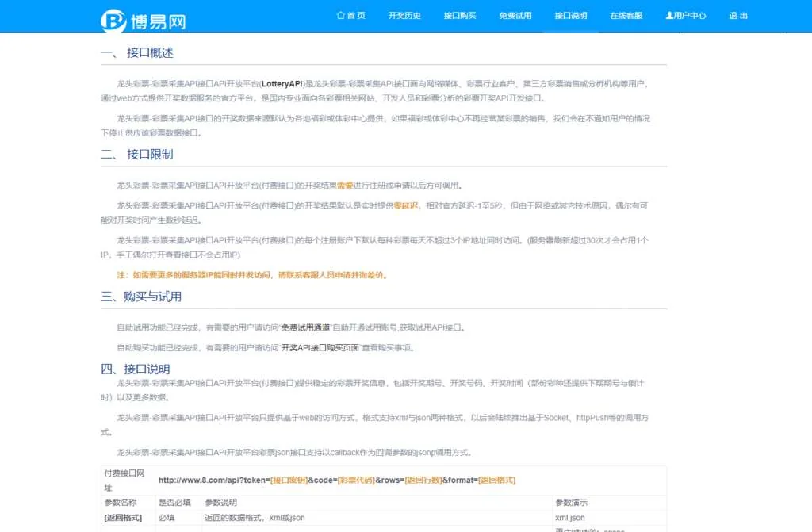Open the 开奖历史 menu item

(404, 16)
